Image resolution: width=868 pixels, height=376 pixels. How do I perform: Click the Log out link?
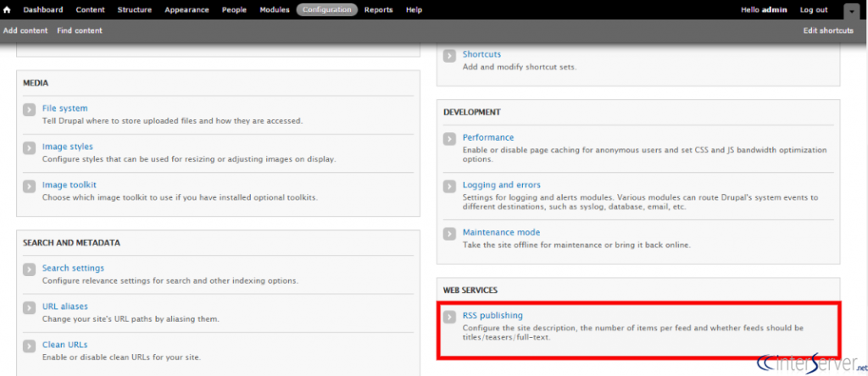coord(814,9)
